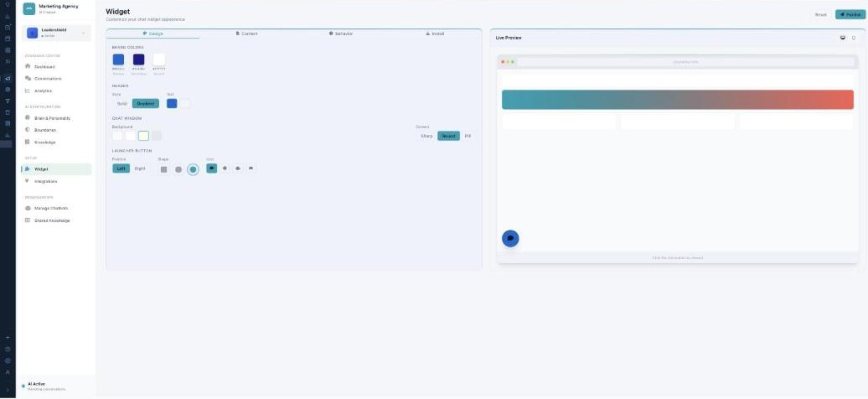Click the top icon in dark rail
The height and width of the screenshot is (399, 868).
[x=8, y=4]
